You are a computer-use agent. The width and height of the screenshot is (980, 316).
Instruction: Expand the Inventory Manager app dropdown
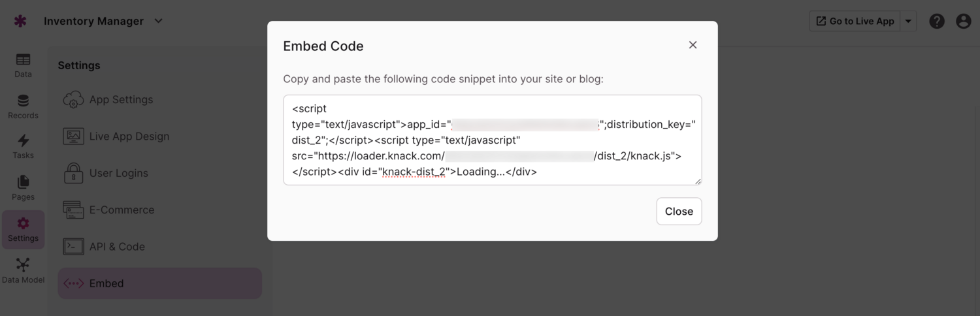pyautogui.click(x=158, y=21)
